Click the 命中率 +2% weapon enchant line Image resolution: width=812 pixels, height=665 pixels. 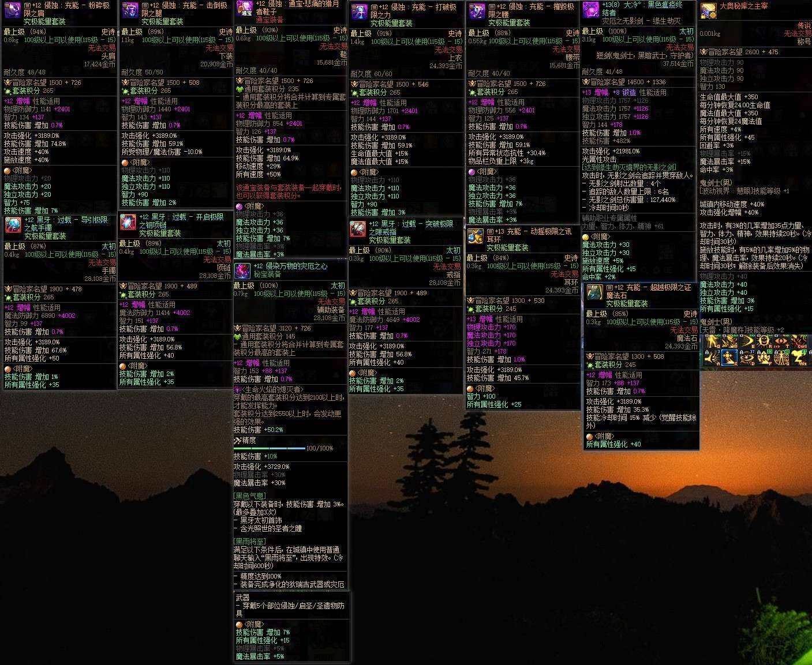coord(598,277)
